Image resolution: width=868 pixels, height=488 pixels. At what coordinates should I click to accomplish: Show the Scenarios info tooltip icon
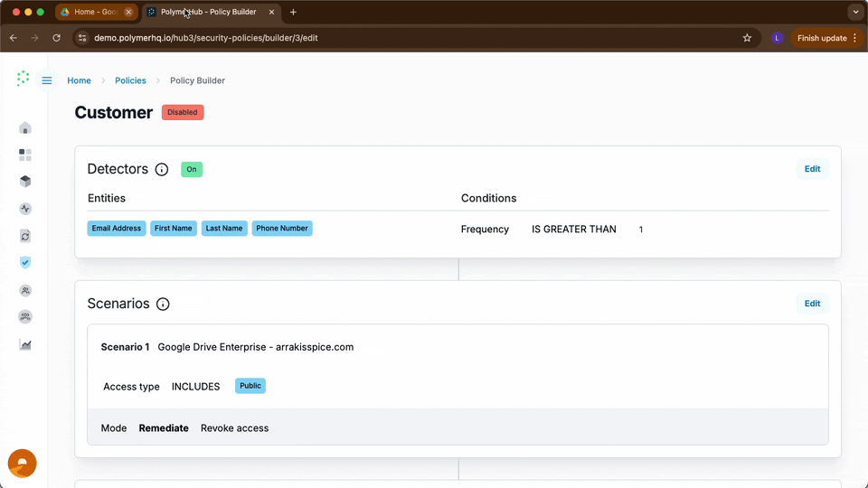[163, 304]
